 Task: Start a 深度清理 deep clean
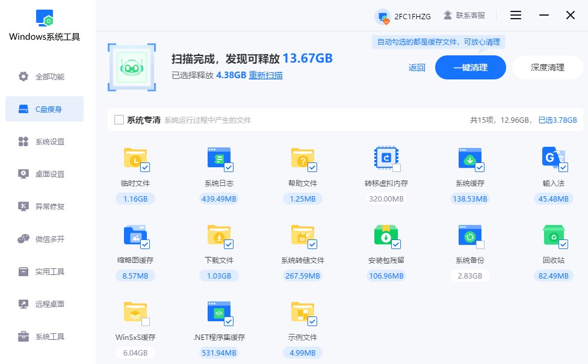pos(546,67)
